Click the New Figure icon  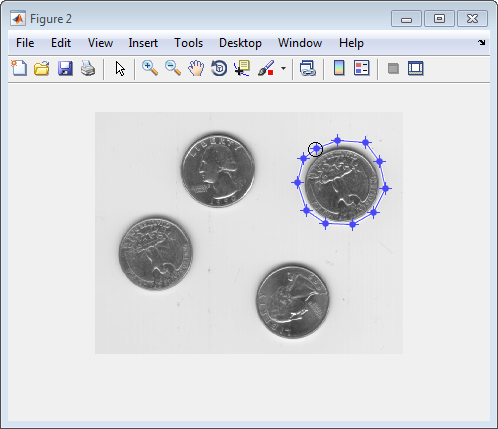pyautogui.click(x=19, y=68)
